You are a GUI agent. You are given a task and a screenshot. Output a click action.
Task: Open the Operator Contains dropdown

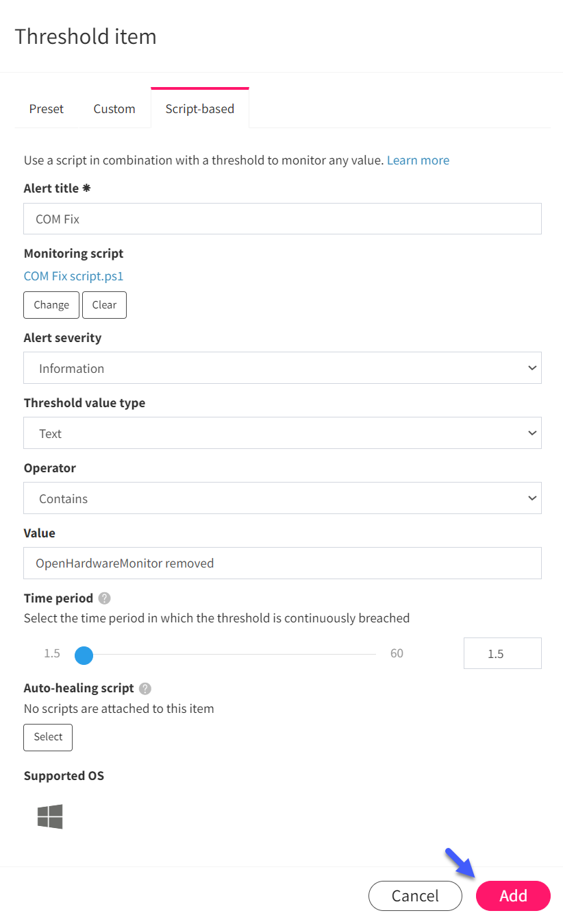[x=282, y=498]
